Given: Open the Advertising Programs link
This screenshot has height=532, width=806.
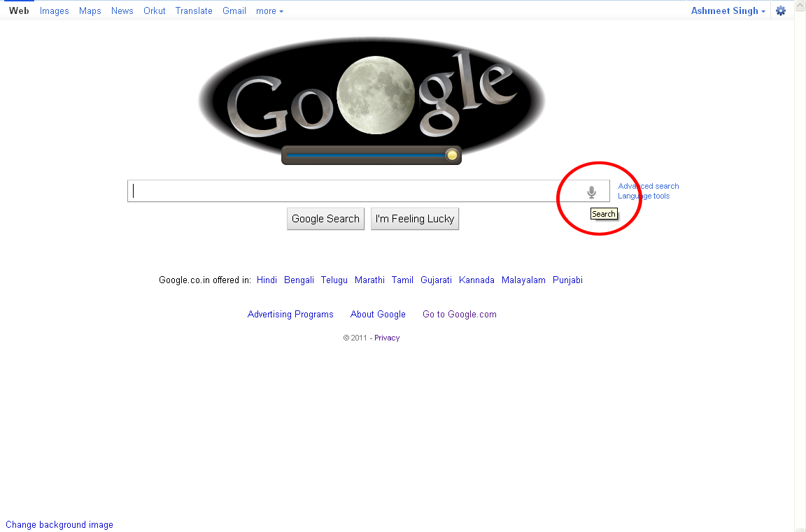Looking at the screenshot, I should click(x=290, y=315).
